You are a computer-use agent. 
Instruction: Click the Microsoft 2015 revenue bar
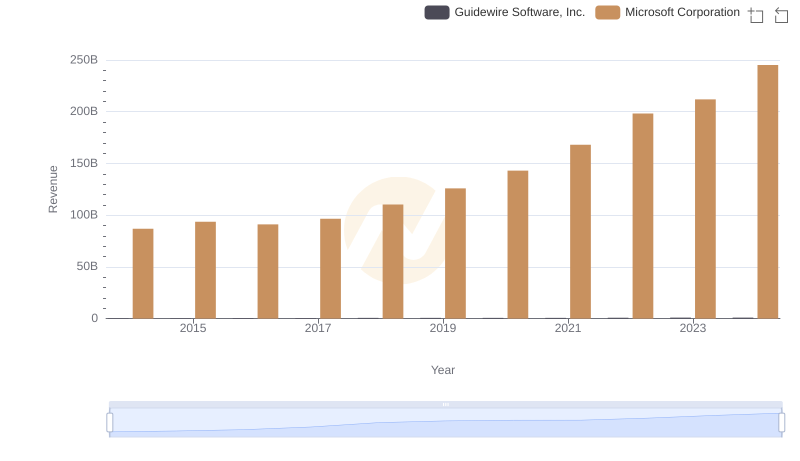205,270
